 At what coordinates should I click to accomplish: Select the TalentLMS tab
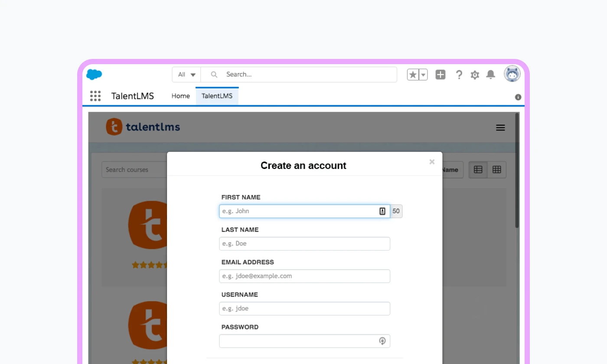[217, 96]
